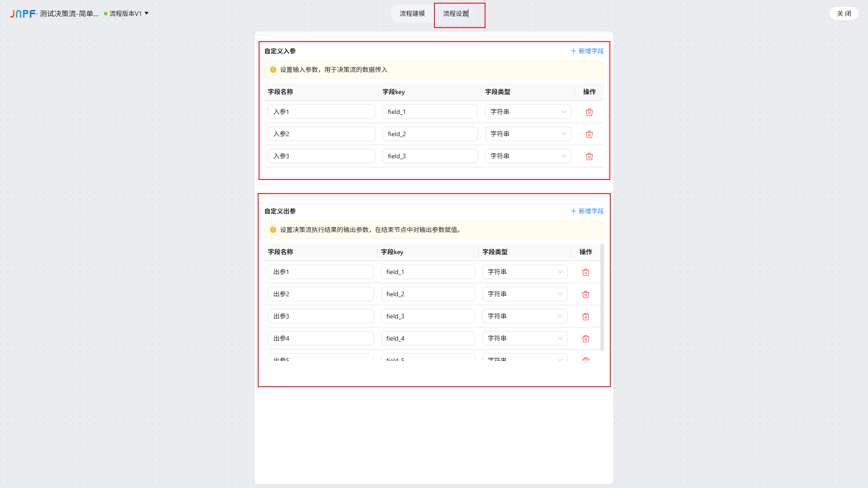
Task: Click the 关闭 button
Action: click(844, 14)
